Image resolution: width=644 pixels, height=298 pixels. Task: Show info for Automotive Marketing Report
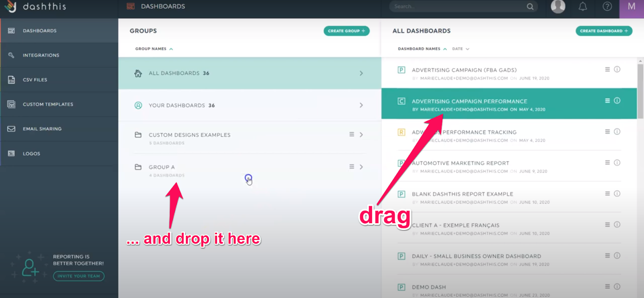coord(617,162)
